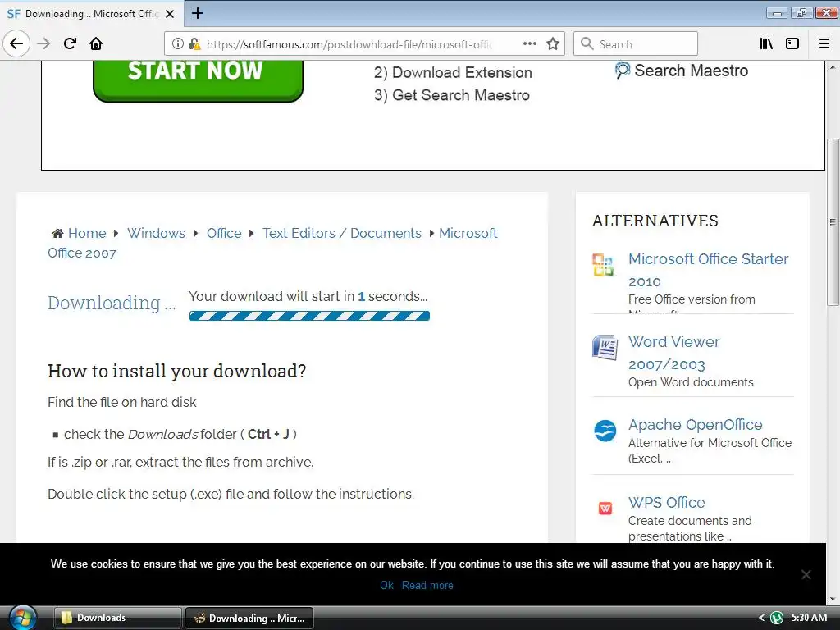Click the Home house icon in breadcrumb
This screenshot has width=840, height=630.
(57, 233)
